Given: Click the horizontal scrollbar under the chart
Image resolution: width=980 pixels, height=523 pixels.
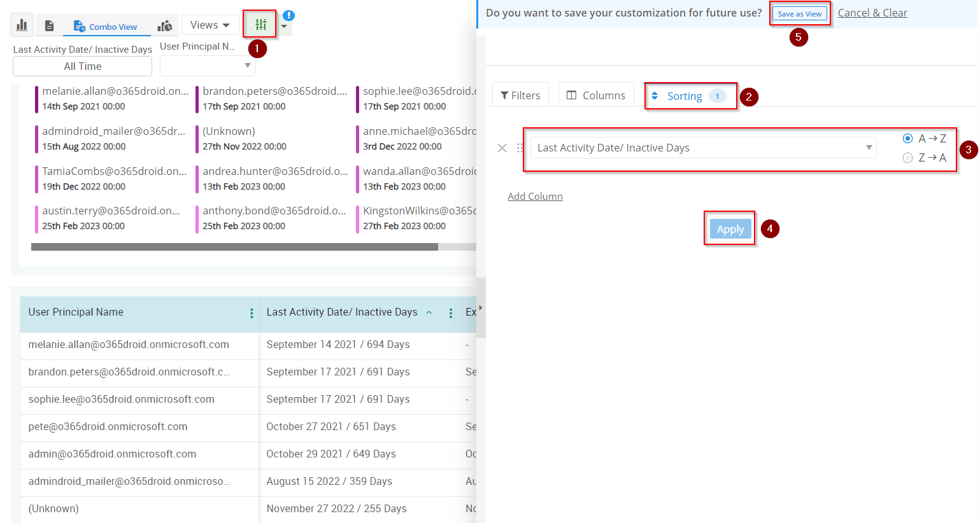Looking at the screenshot, I should point(234,247).
